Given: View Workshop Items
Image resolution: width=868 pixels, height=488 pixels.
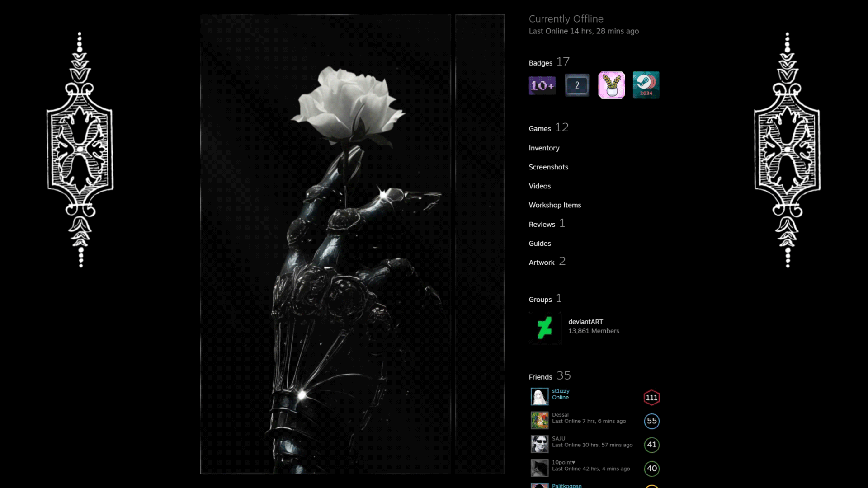Looking at the screenshot, I should [555, 205].
